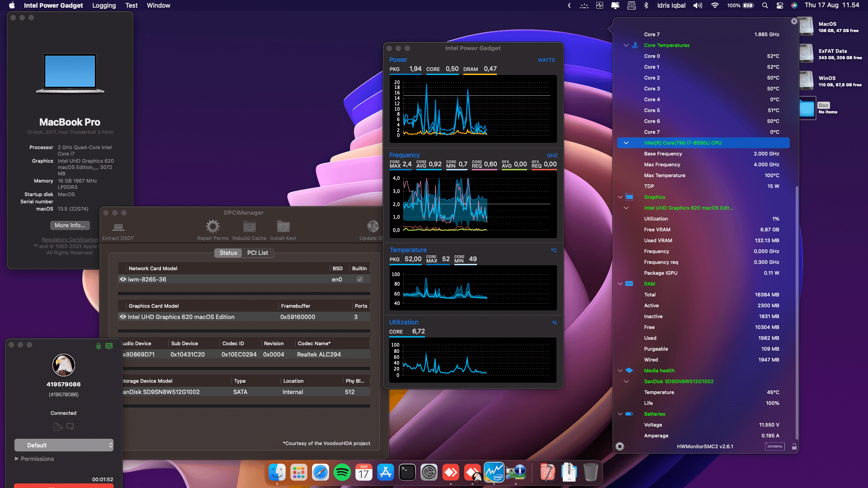Open Intel Power Gadget menu
The image size is (868, 488).
(53, 5)
